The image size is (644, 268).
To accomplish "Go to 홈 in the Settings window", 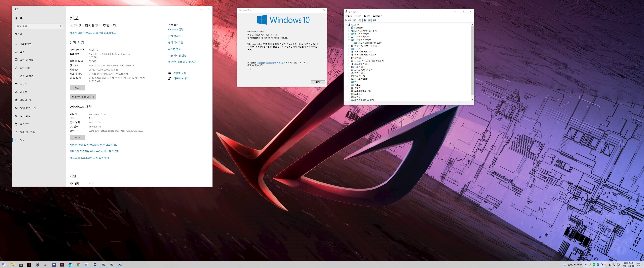I will coord(39,18).
